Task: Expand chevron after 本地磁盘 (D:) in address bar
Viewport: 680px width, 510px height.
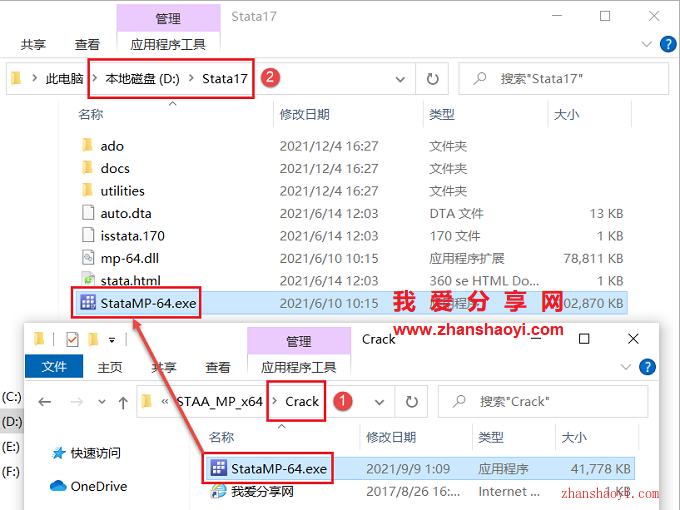Action: click(191, 78)
